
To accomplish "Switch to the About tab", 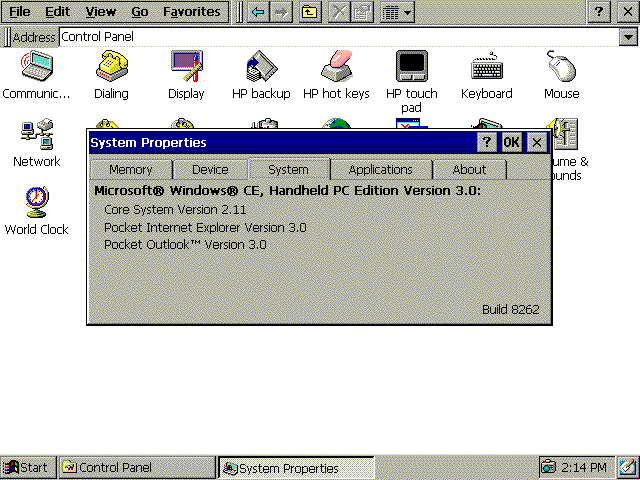I will [469, 169].
